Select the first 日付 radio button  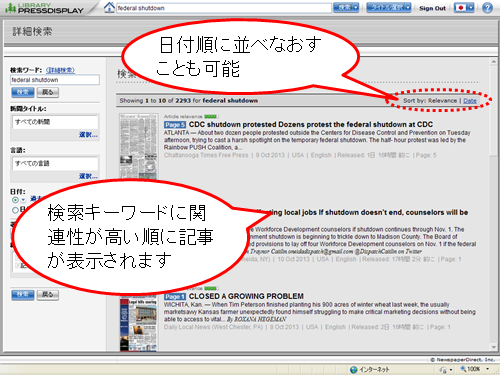click(15, 200)
